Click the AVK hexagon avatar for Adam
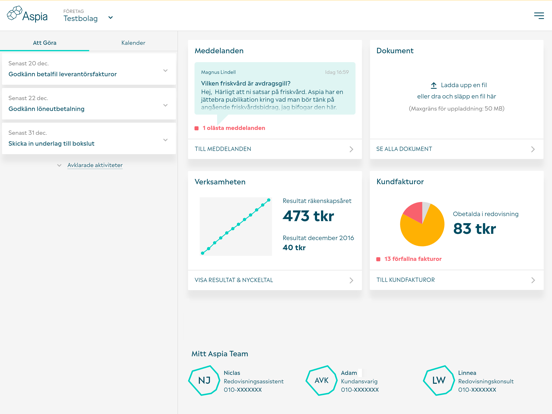This screenshot has height=414, width=552. click(x=321, y=381)
